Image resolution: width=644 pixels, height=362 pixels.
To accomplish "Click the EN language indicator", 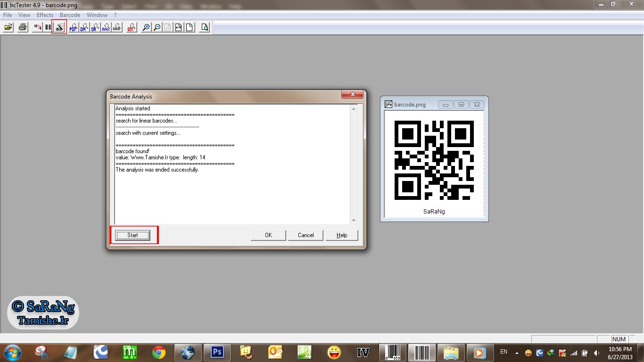I will click(504, 352).
